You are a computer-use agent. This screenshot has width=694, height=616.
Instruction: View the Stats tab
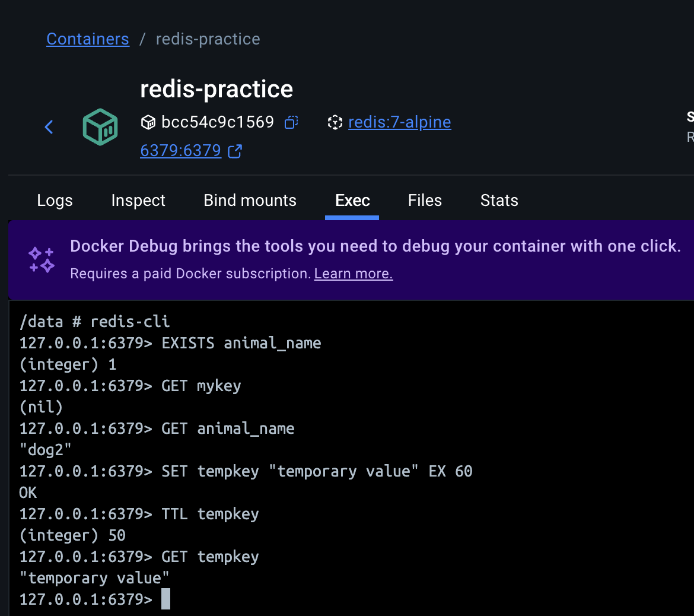(x=499, y=201)
